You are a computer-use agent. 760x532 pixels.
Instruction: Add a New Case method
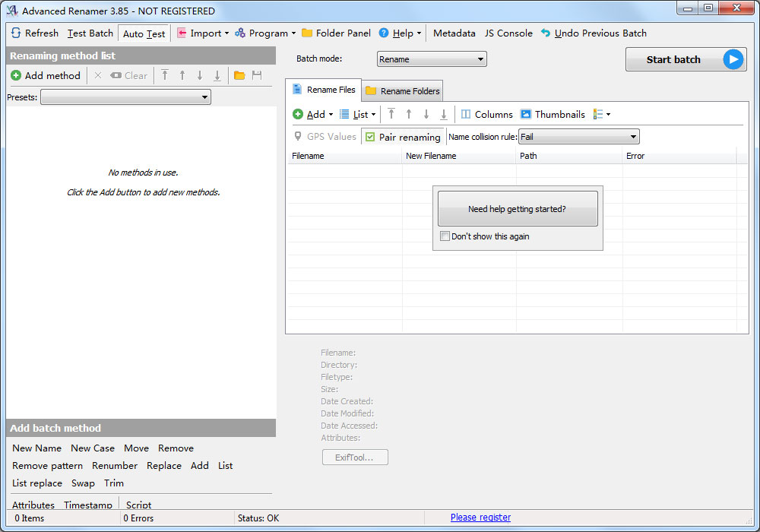pyautogui.click(x=93, y=448)
